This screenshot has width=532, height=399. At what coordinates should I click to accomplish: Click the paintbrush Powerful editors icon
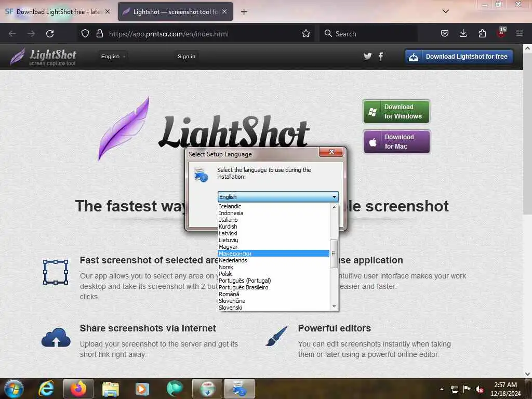pyautogui.click(x=276, y=336)
